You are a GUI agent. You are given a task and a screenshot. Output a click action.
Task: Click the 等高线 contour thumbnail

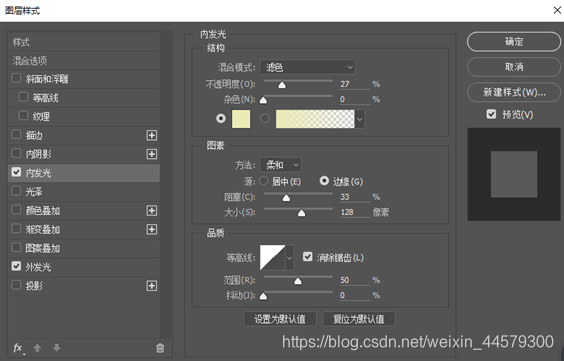coord(273,258)
